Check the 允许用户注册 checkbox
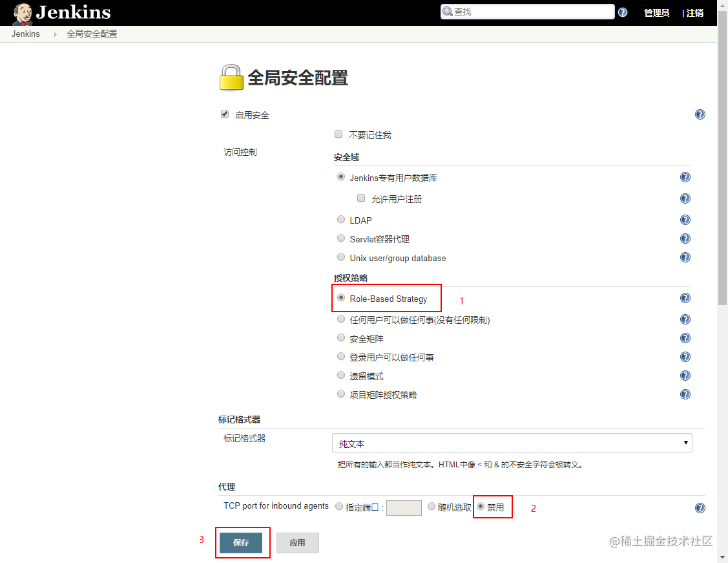 360,198
